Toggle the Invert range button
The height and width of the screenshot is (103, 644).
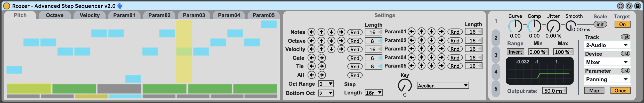(515, 52)
